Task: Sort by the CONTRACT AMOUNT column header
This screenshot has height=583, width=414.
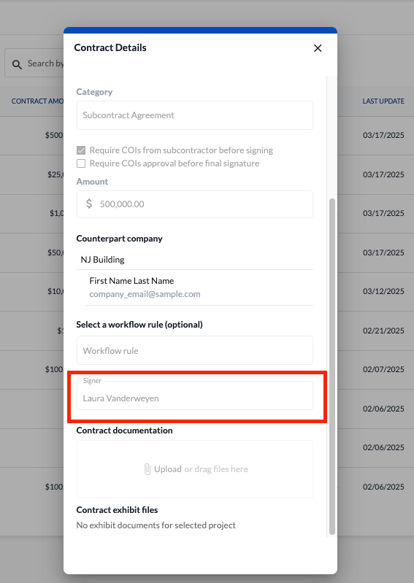Action: pos(37,101)
